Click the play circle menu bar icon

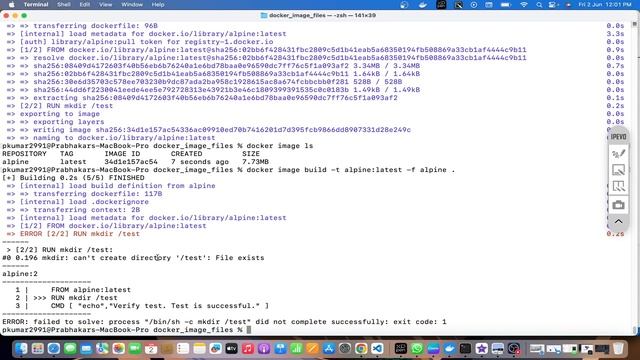pos(474,5)
